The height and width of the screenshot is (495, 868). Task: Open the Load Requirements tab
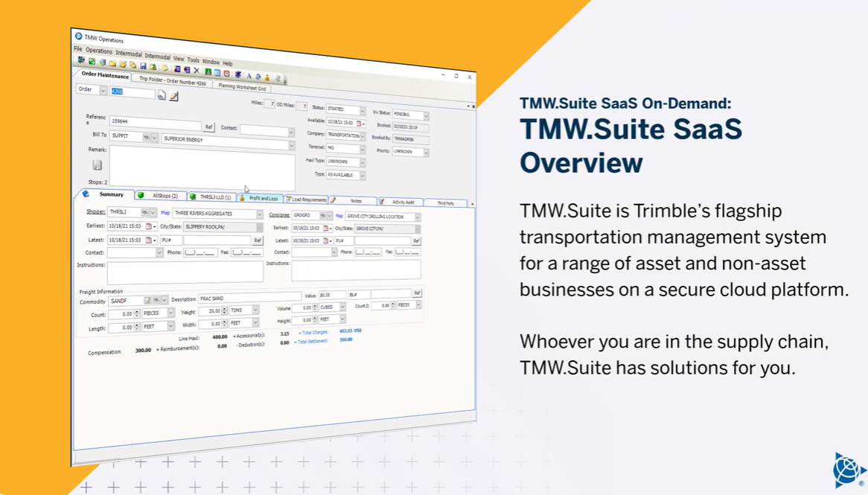(306, 199)
